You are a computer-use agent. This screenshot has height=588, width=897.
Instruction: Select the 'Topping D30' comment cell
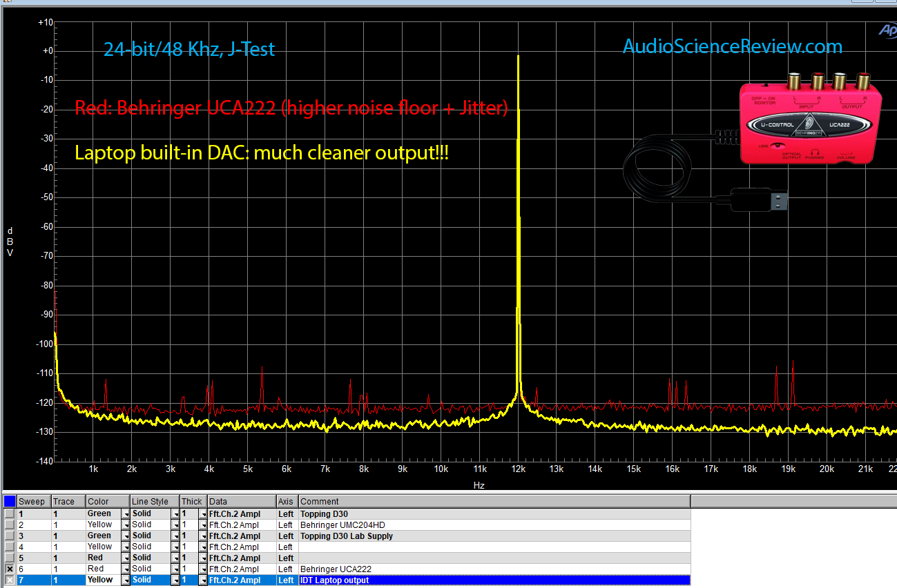click(x=494, y=514)
